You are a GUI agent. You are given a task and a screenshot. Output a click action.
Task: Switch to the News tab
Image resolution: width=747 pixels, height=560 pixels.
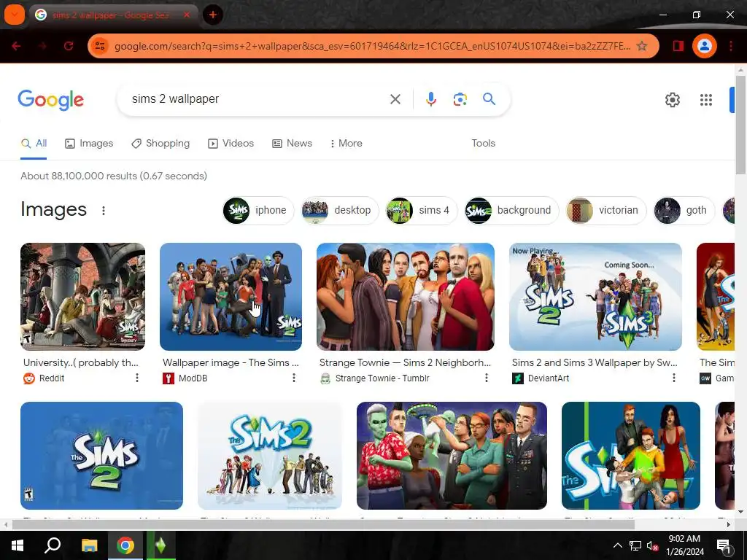coord(292,144)
